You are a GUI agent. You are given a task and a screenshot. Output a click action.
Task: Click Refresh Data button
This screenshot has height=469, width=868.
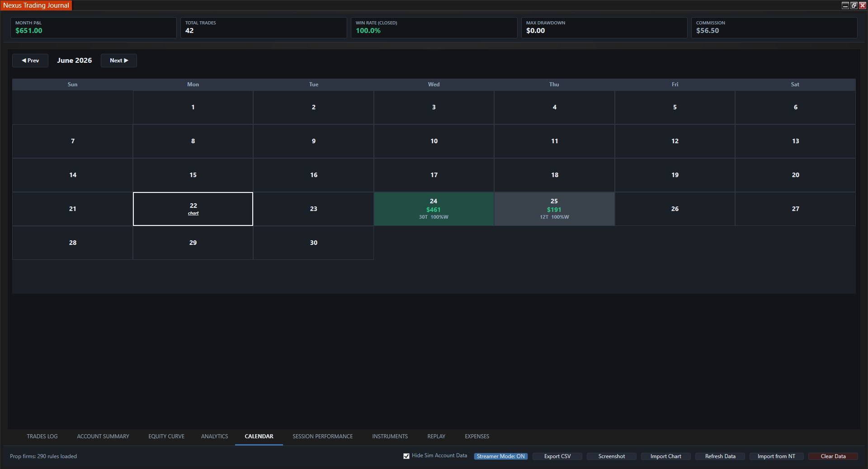coord(720,456)
